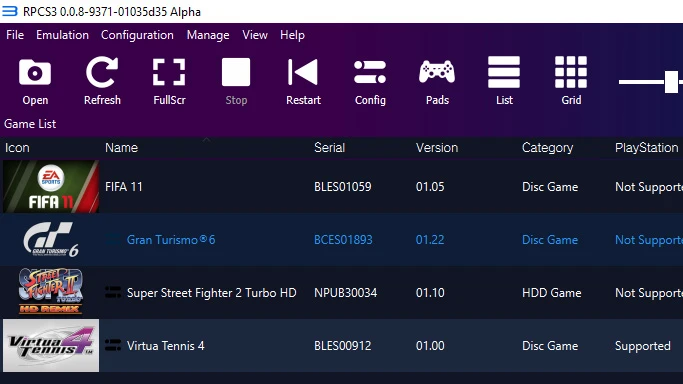
Task: Select the FIFA 11 game thumbnail
Action: (51, 186)
